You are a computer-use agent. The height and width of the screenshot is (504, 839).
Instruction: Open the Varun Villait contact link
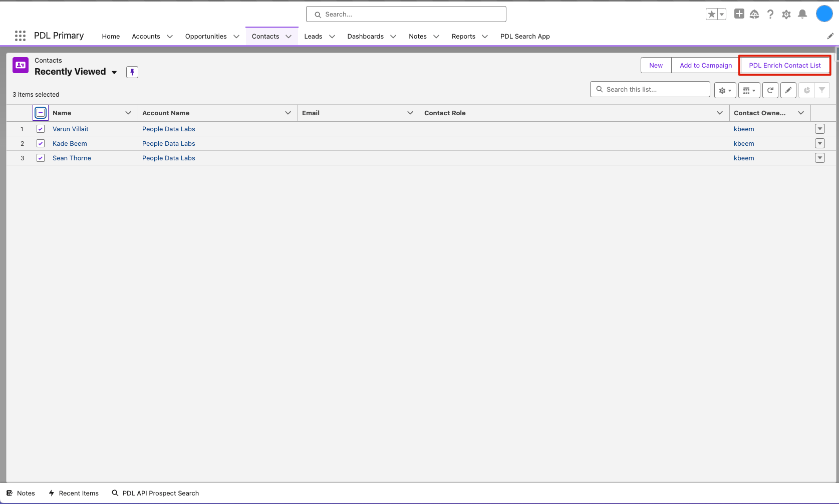click(x=71, y=129)
